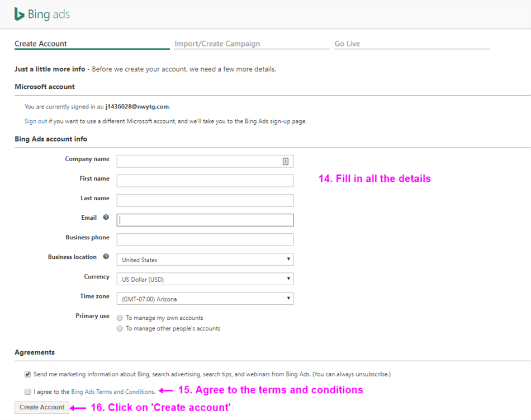
Task: Go to the Import/Create Campaign step
Action: click(217, 44)
